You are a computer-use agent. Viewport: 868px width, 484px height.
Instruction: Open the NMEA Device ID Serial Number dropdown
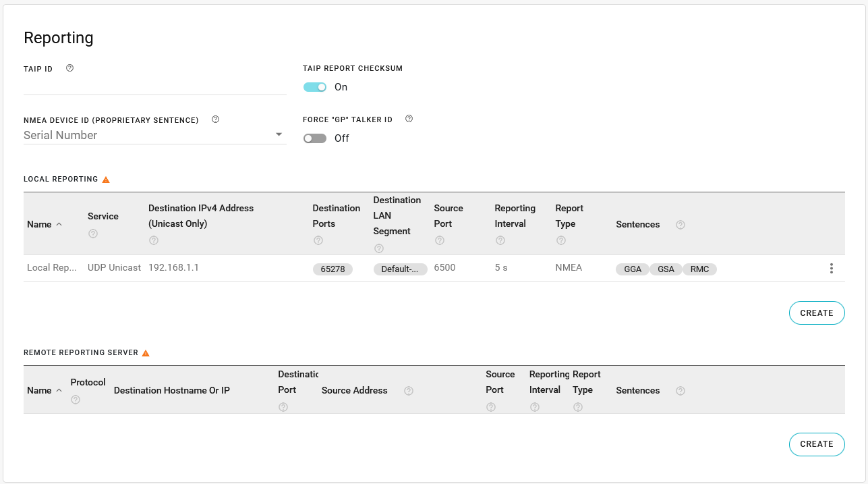[154, 135]
